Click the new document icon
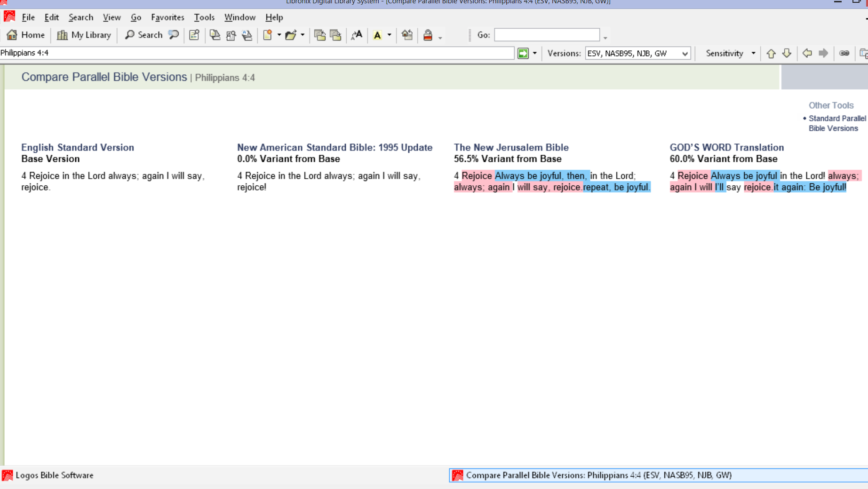The image size is (868, 489). tap(268, 35)
